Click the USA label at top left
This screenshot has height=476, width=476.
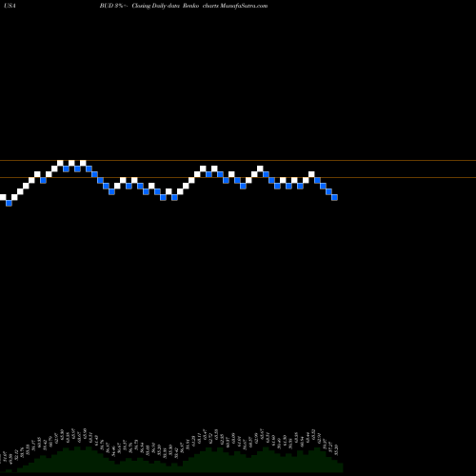[x=10, y=6]
